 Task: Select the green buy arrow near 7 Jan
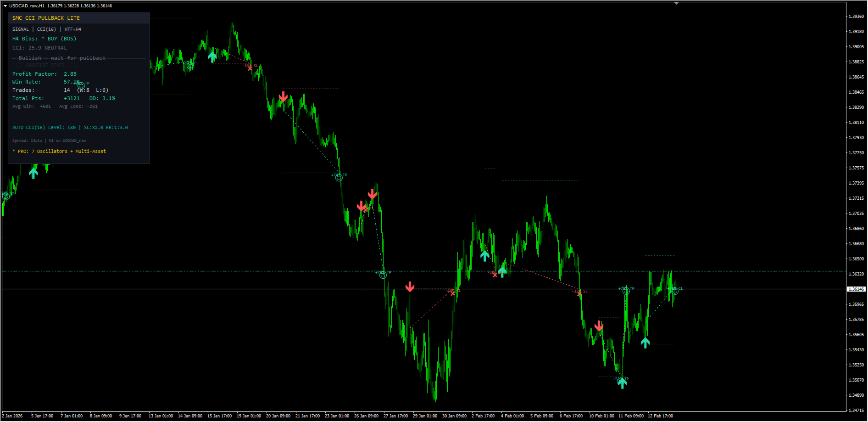(x=33, y=173)
